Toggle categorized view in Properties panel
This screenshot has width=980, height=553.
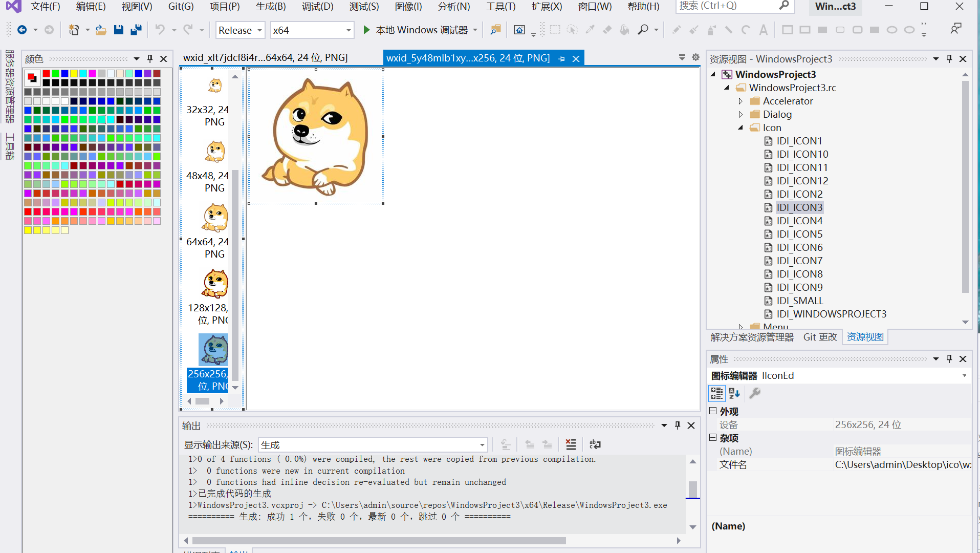click(x=716, y=393)
